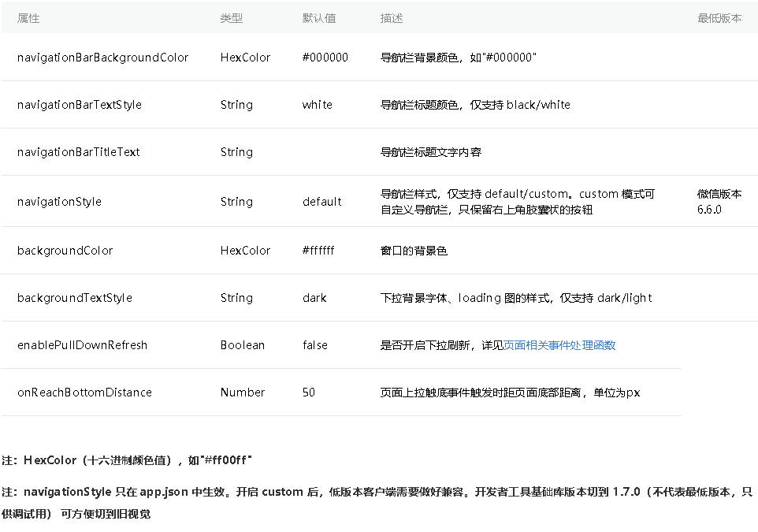758x532 pixels.
Task: Click description 窗口的背景色
Action: click(414, 251)
